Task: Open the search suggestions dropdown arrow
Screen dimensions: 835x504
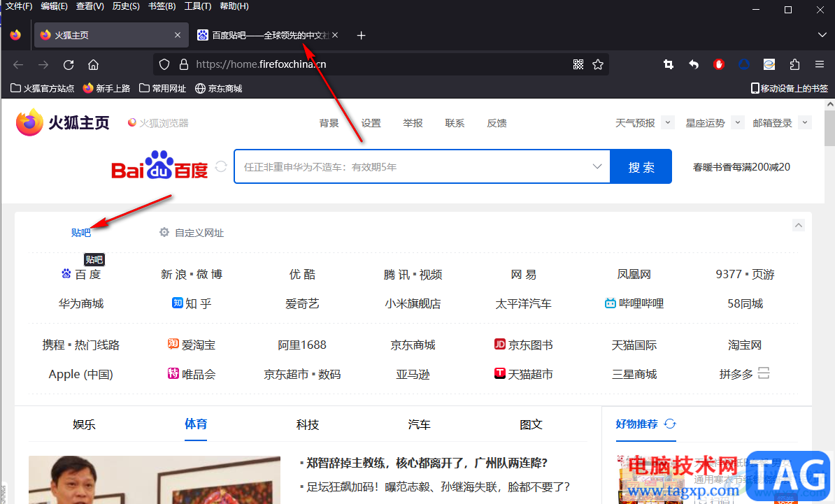Action: [x=597, y=166]
